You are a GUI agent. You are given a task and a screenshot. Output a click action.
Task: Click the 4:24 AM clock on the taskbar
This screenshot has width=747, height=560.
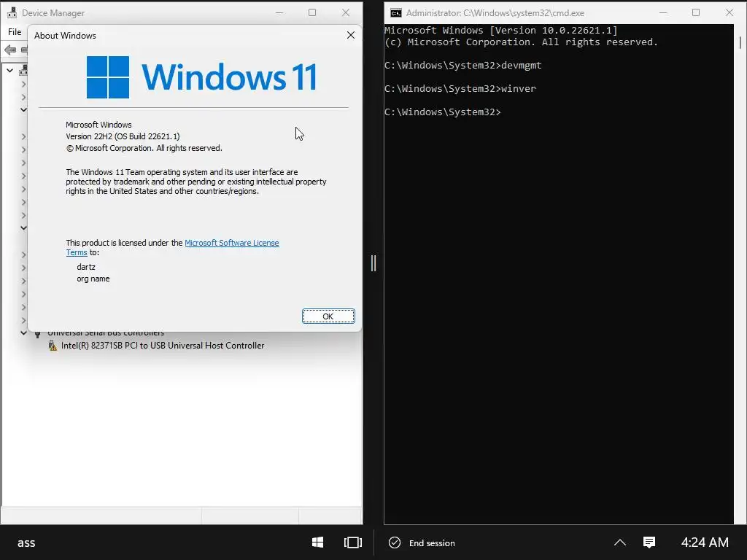[705, 542]
